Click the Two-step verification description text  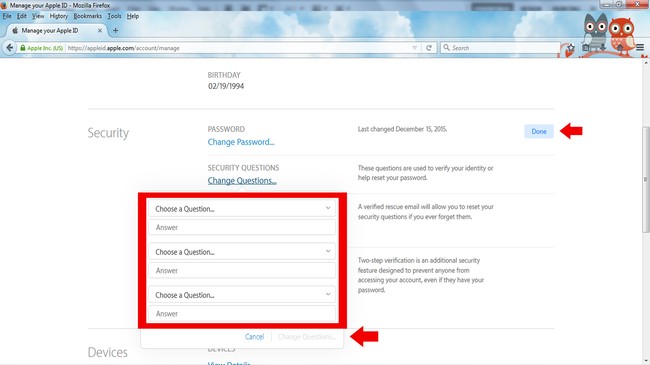point(421,275)
